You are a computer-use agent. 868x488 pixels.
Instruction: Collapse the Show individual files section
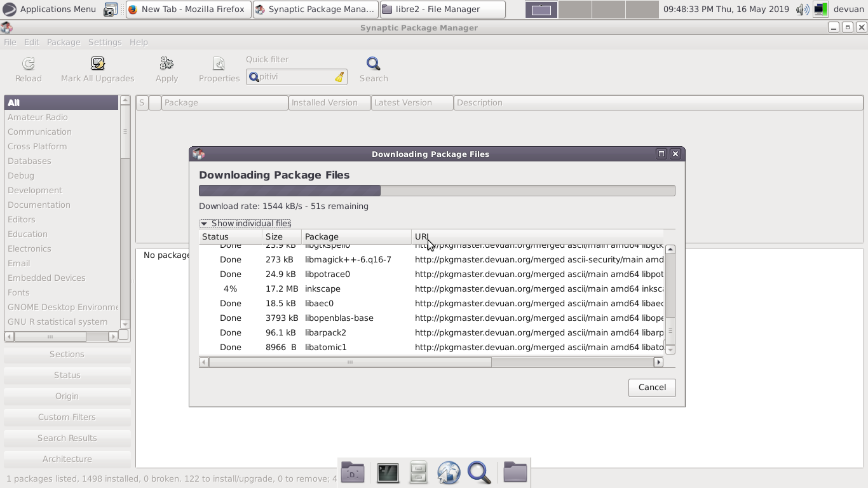(204, 223)
